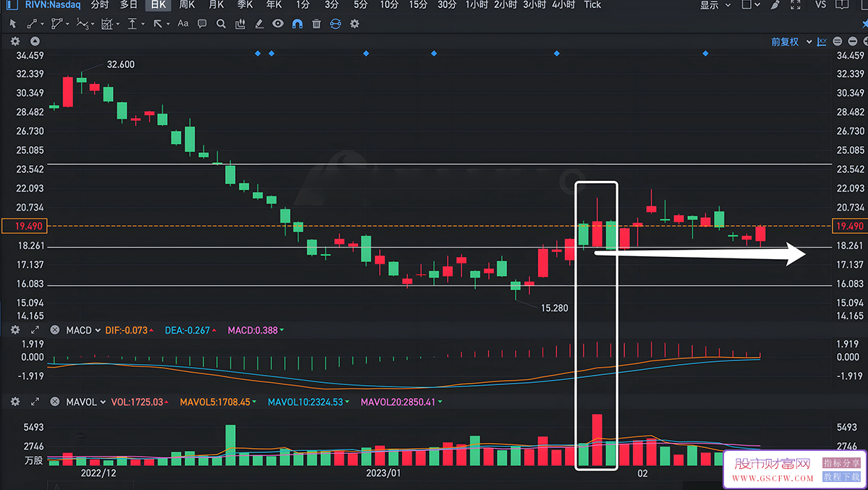Image resolution: width=868 pixels, height=490 pixels.
Task: Expand the trend line tool options arrow
Action: pyautogui.click(x=43, y=24)
